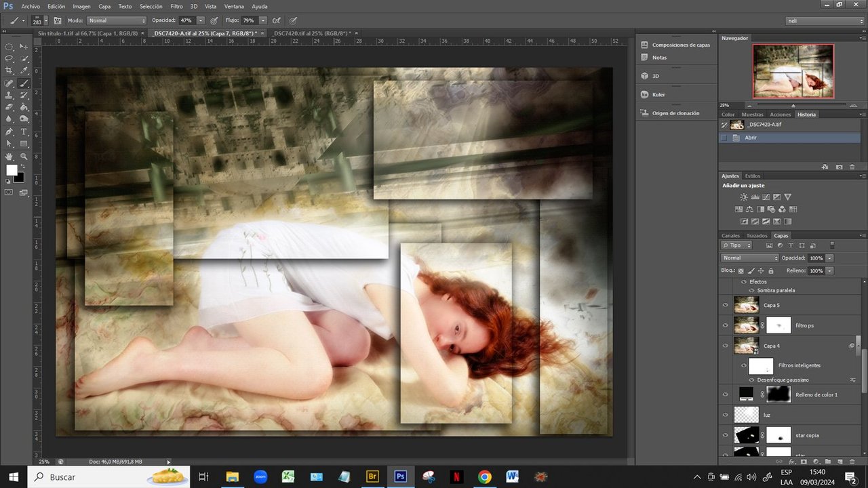Open the brush Modo dropdown
868x488 pixels.
tap(117, 21)
